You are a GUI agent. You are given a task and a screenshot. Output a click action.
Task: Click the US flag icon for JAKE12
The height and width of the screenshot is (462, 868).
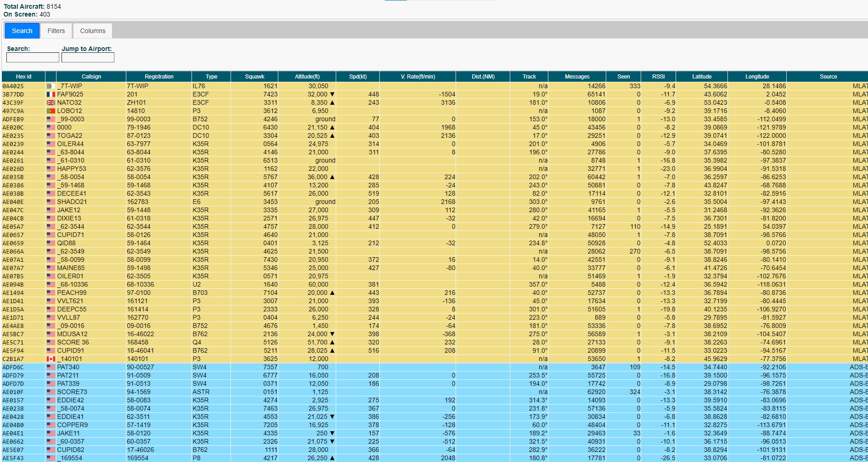tap(51, 210)
